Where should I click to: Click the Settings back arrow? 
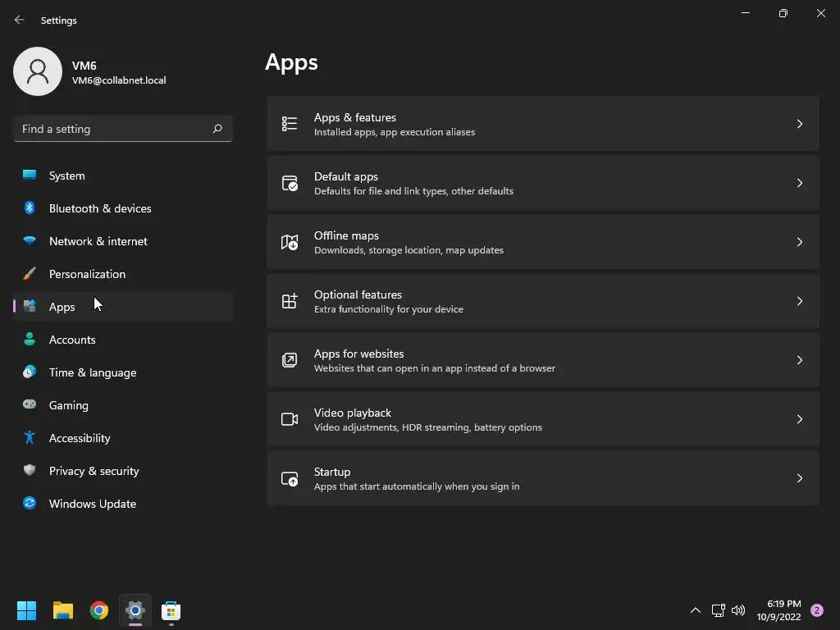coord(20,21)
